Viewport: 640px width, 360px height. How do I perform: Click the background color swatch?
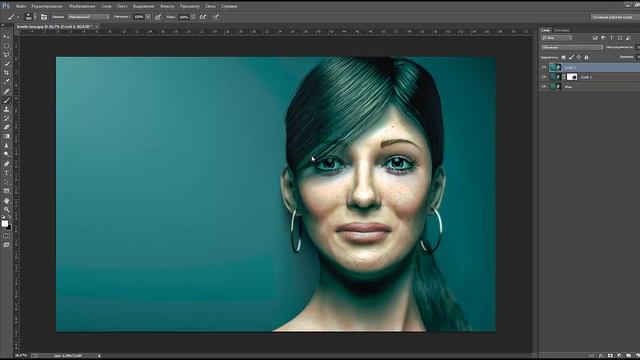click(9, 227)
